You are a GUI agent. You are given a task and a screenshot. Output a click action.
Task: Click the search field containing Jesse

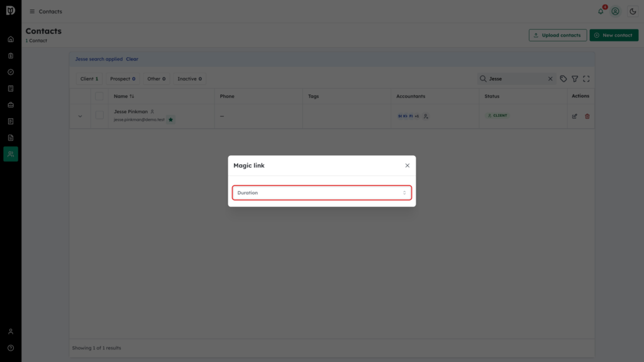516,79
